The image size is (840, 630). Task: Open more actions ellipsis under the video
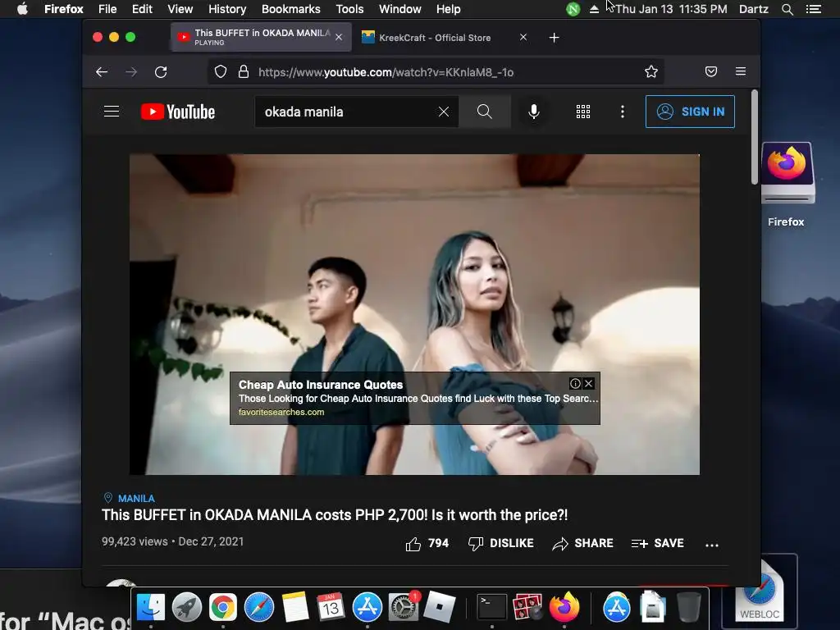point(711,545)
